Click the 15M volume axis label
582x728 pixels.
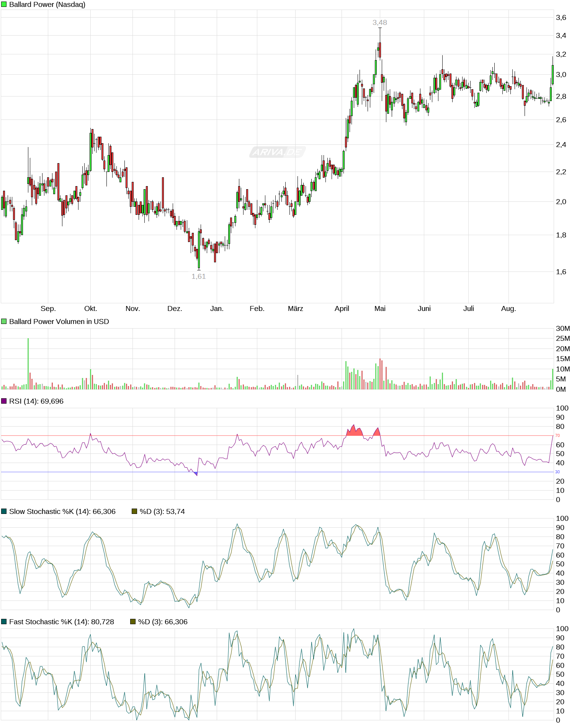563,359
